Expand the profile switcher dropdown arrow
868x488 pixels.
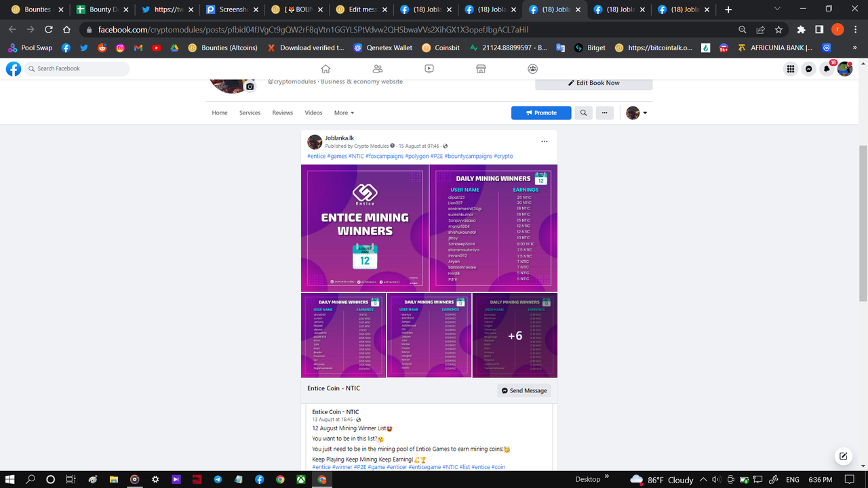coord(645,113)
